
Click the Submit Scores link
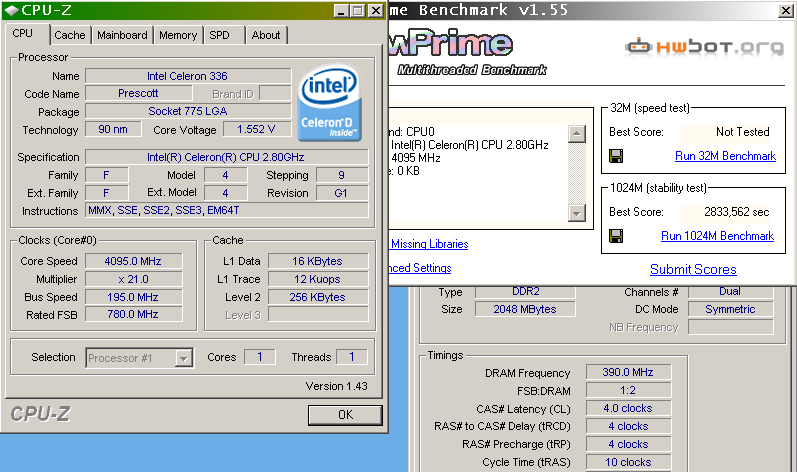point(693,269)
